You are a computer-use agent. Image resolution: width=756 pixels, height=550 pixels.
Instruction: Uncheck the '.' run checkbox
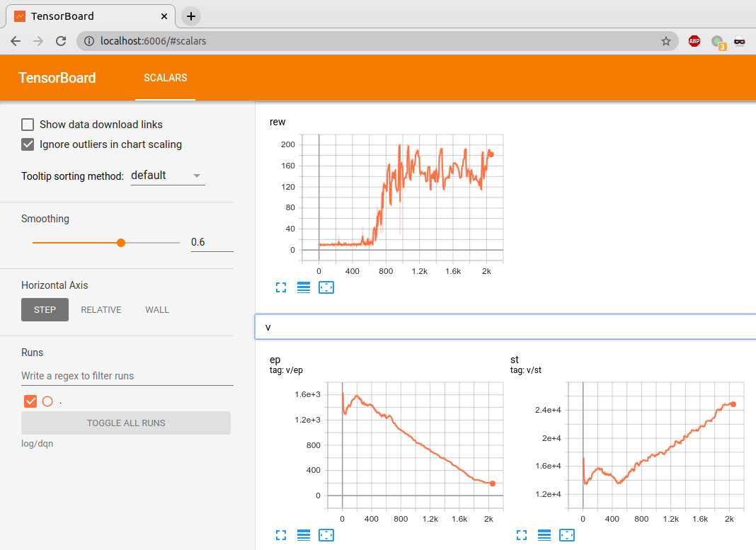point(30,401)
